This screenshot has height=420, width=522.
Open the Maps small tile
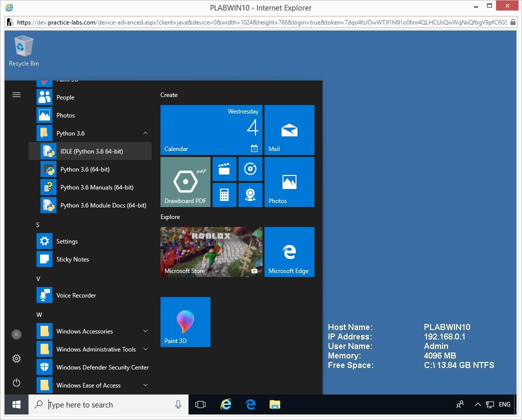(250, 195)
